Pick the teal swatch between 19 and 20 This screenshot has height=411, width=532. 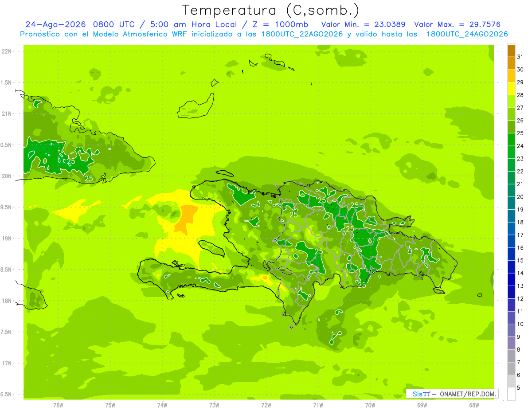point(511,203)
